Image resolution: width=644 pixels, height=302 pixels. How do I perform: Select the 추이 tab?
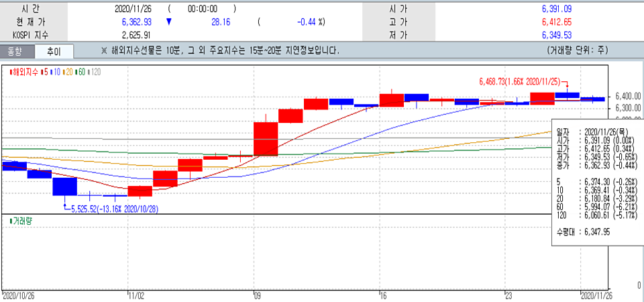(54, 52)
